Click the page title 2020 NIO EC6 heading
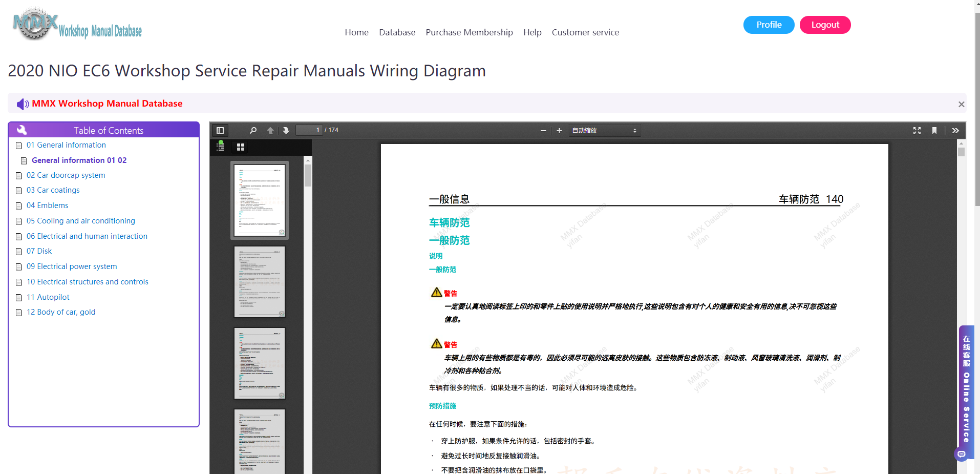980x474 pixels. pyautogui.click(x=247, y=71)
